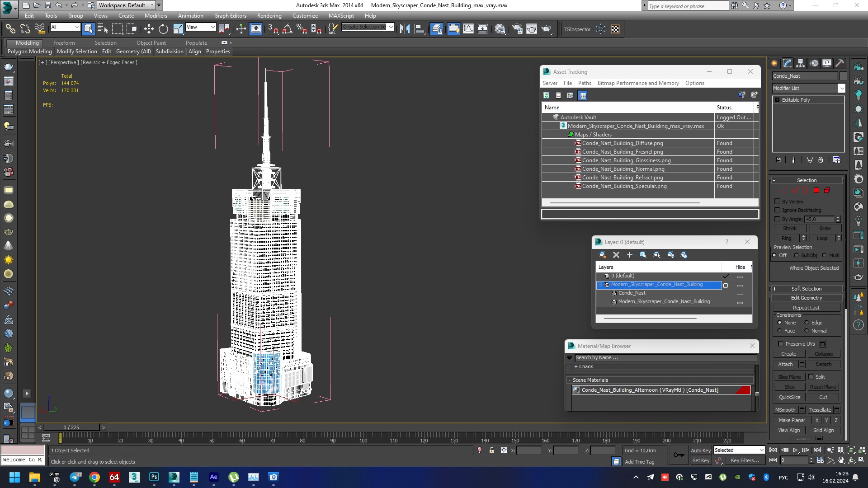Open the Material Editor icon

coord(500,29)
